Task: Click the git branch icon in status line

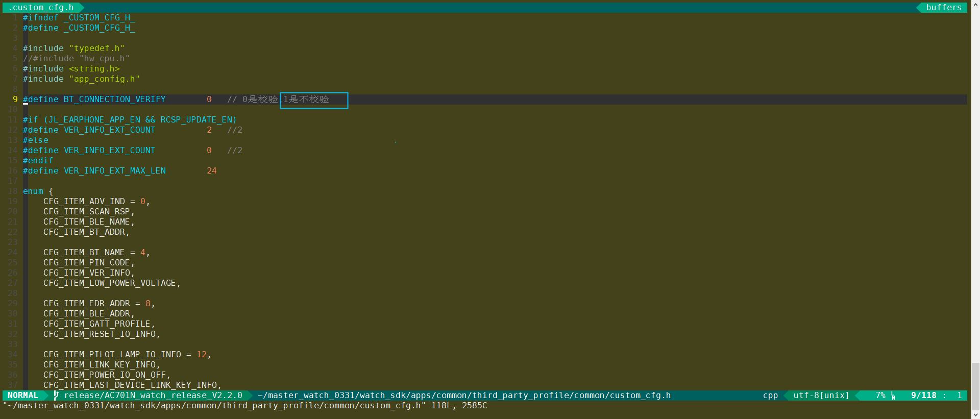Action: coord(56,396)
